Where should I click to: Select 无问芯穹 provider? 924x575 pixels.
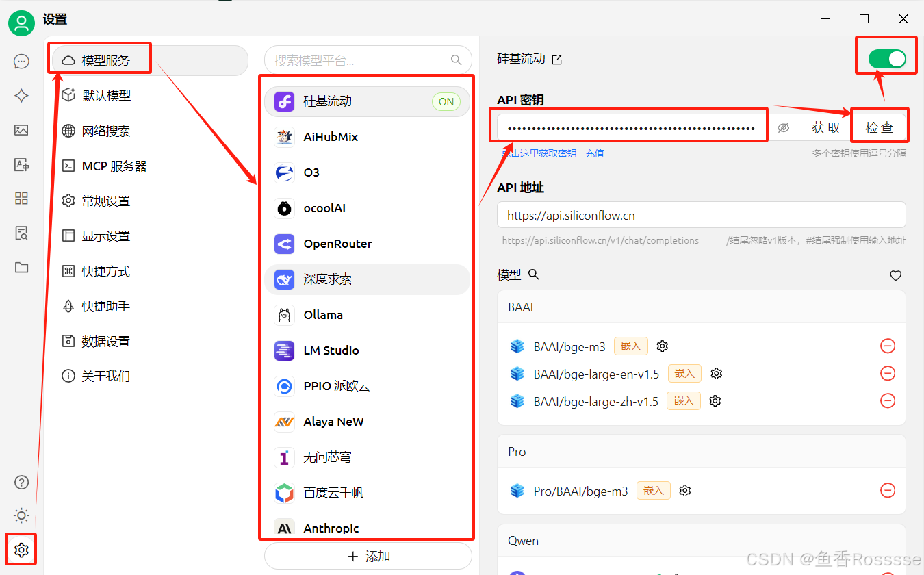click(x=368, y=457)
